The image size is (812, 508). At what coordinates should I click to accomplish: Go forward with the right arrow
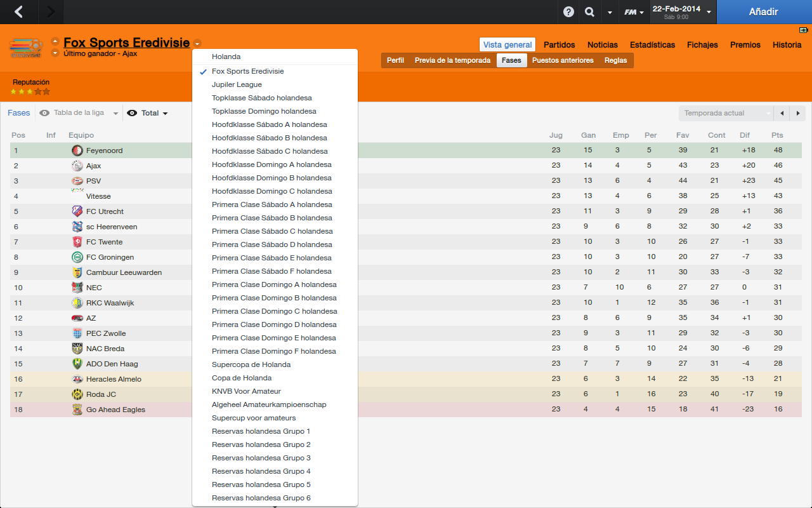[x=51, y=11]
